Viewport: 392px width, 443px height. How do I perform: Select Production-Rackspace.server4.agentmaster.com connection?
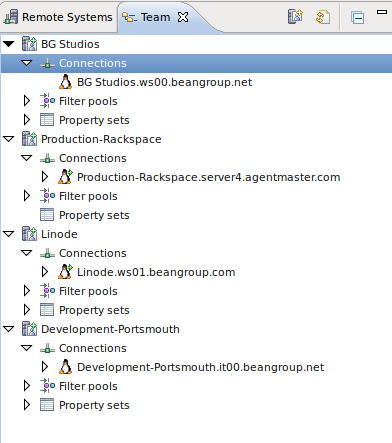(209, 177)
